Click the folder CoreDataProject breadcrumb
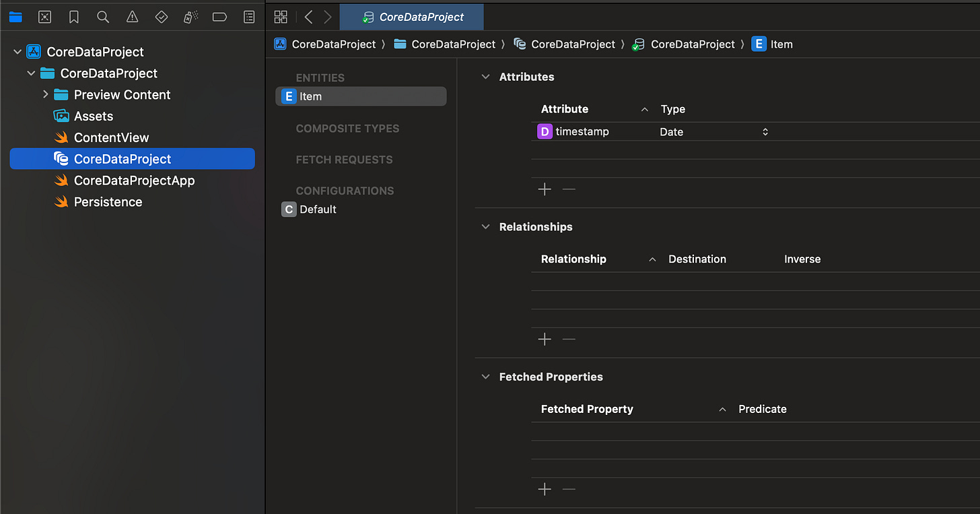 (453, 44)
